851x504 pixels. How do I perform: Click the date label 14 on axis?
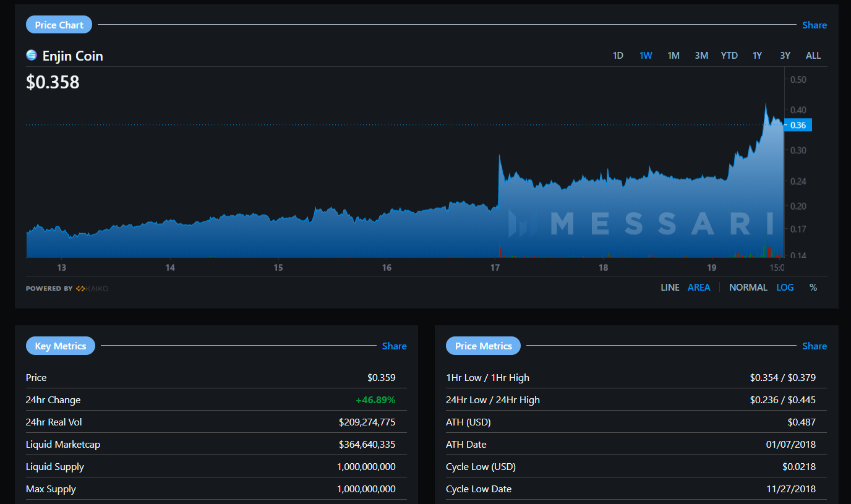[x=169, y=268]
